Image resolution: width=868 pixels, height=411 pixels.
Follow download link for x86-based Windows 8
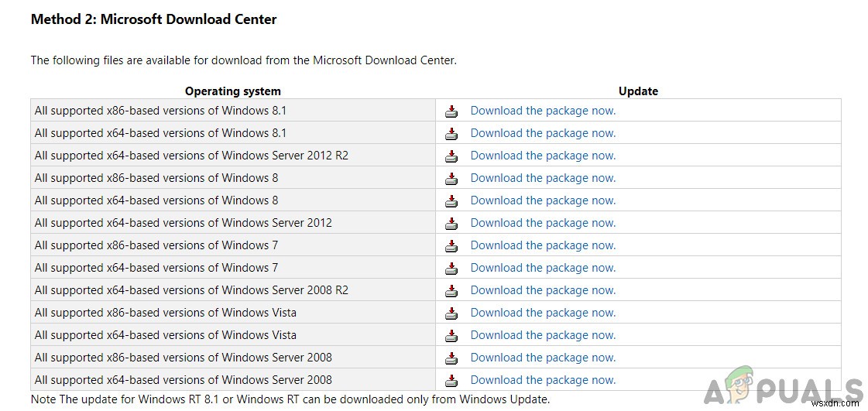543,178
